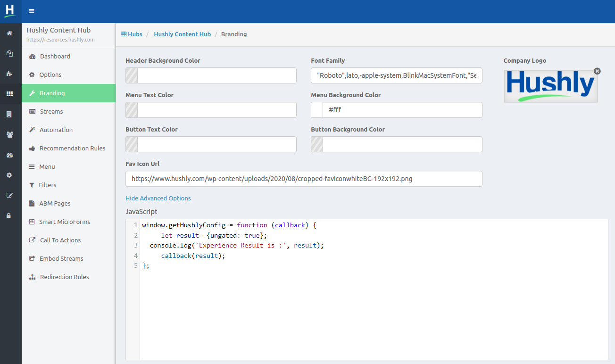The image size is (615, 364).
Task: Select Branding in the hub menu
Action: (68, 93)
